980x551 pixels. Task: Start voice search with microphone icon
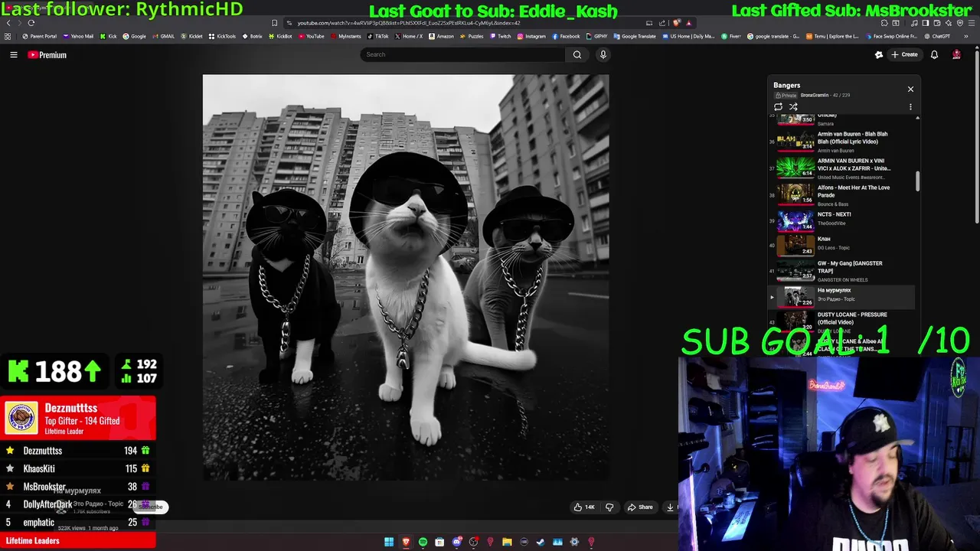[x=603, y=54]
